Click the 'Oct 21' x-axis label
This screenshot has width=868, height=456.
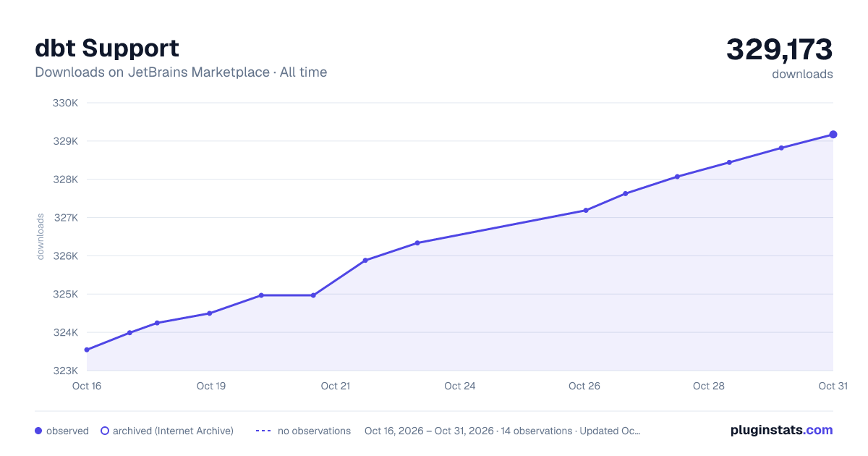tap(336, 386)
